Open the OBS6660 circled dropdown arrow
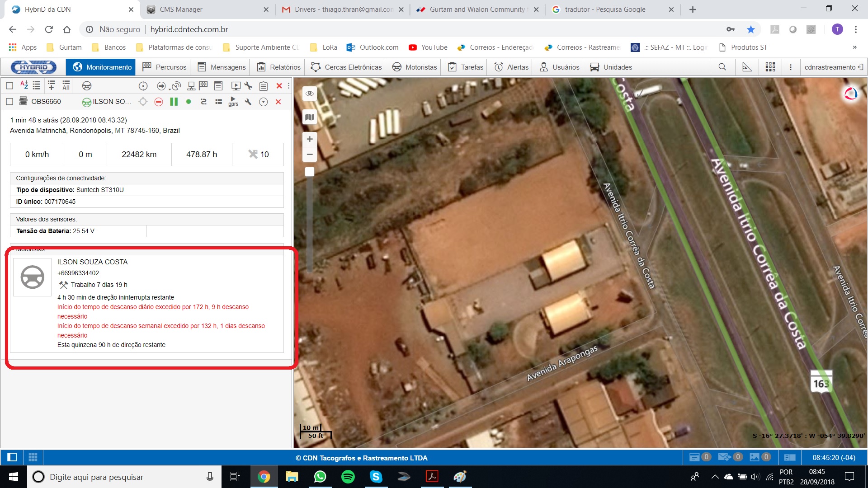 [263, 102]
